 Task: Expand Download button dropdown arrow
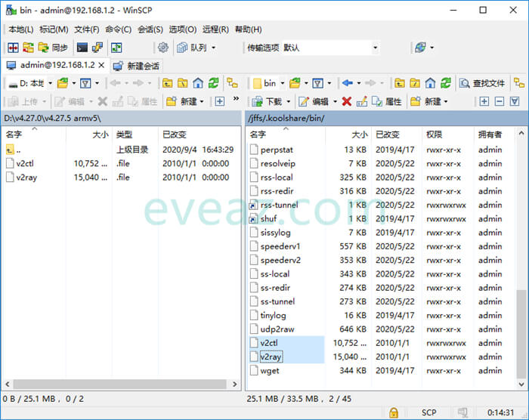click(289, 101)
